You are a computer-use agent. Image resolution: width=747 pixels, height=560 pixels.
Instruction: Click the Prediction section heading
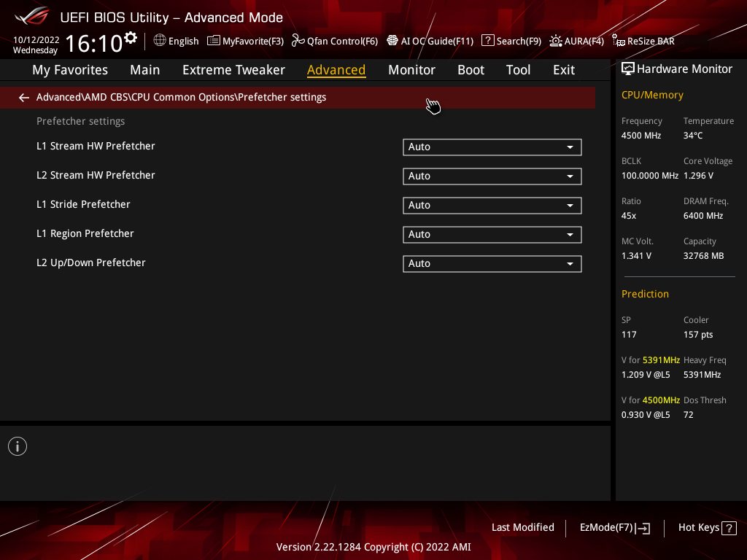click(x=645, y=294)
